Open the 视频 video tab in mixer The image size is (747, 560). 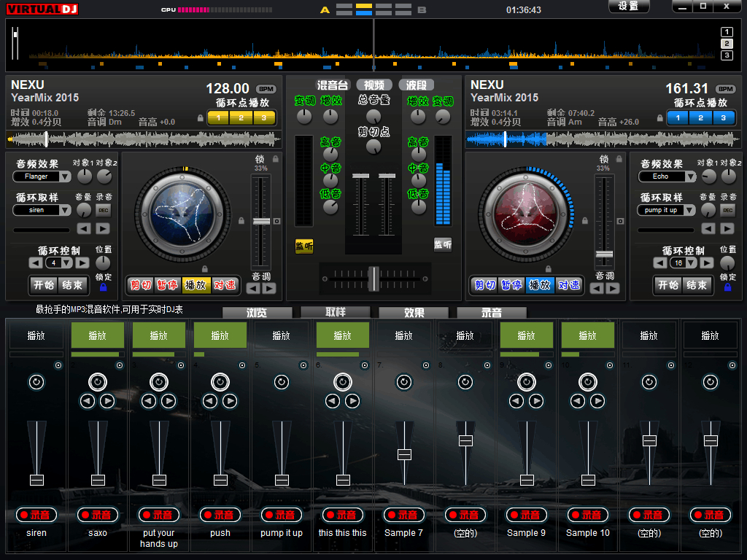(374, 85)
